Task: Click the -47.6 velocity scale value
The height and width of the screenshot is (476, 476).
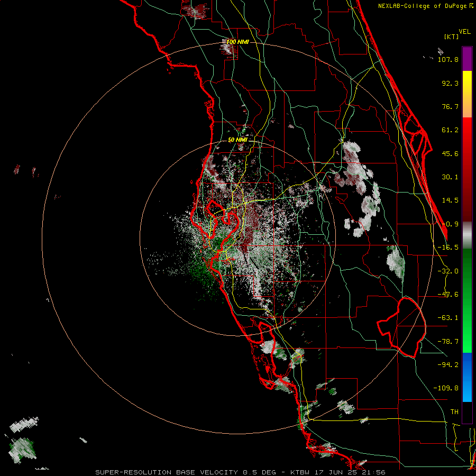Action: [448, 295]
